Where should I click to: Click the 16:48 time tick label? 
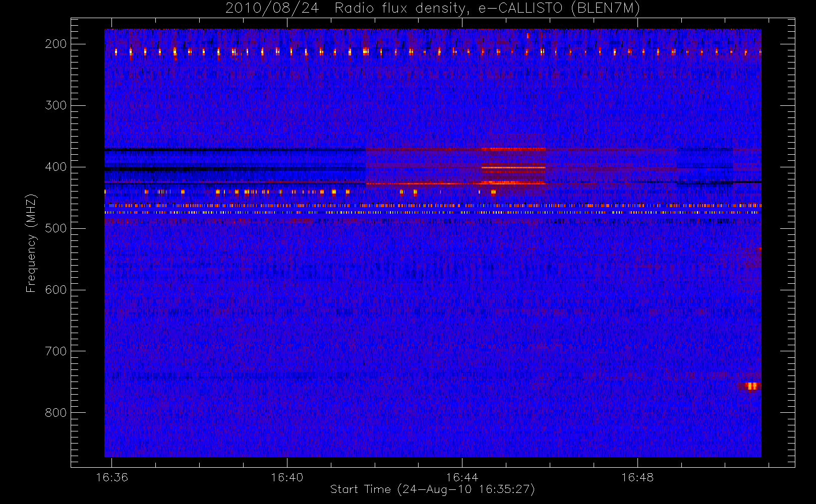coord(637,477)
